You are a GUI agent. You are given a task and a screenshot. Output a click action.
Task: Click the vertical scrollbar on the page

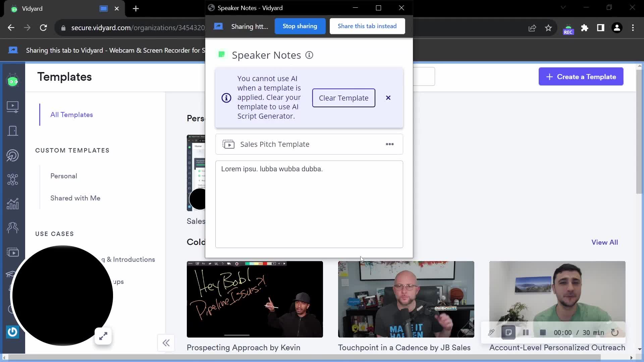pyautogui.click(x=639, y=131)
